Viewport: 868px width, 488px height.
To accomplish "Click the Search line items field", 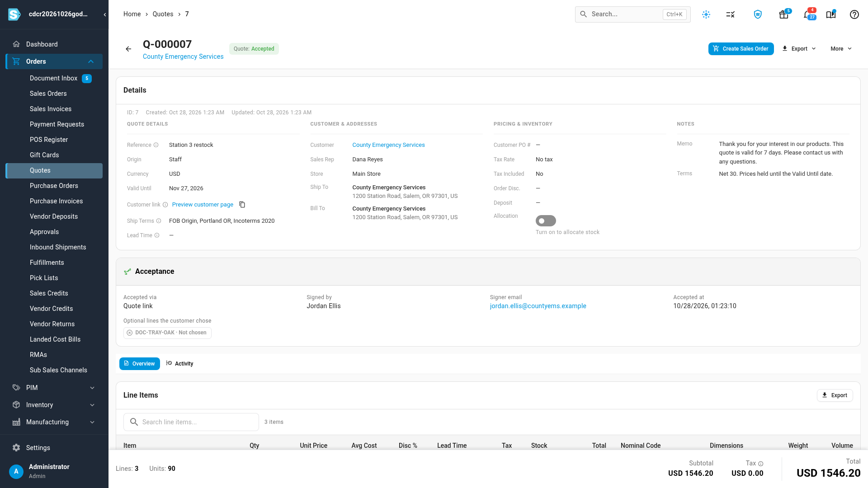I will pos(191,422).
